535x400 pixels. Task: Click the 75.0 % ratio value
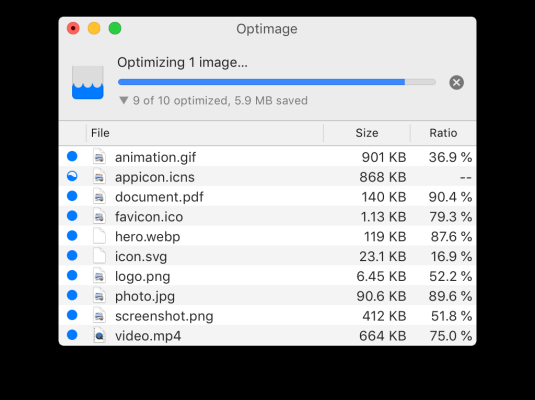coord(451,336)
